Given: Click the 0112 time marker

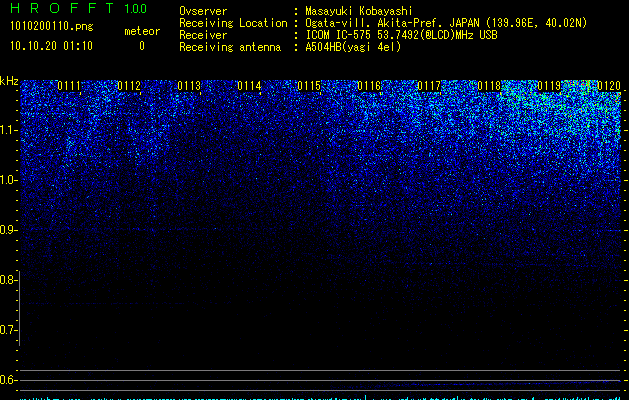Looking at the screenshot, I should (129, 86).
